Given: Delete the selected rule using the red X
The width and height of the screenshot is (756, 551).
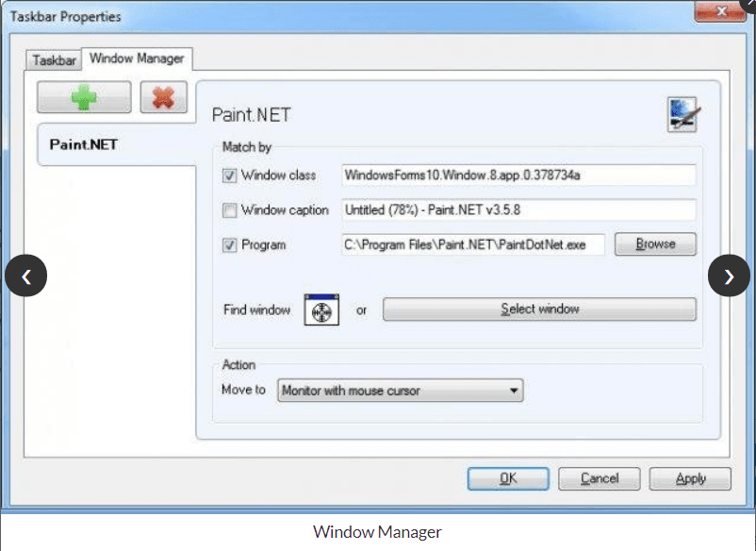Looking at the screenshot, I should pos(164,96).
